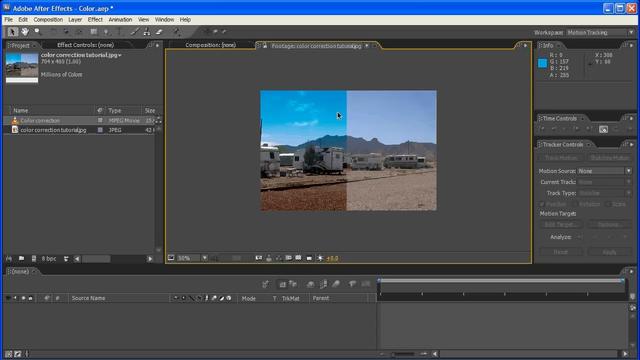Image resolution: width=640 pixels, height=360 pixels.
Task: Toggle the Scale checkbox in Tracker Controls
Action: (x=608, y=204)
